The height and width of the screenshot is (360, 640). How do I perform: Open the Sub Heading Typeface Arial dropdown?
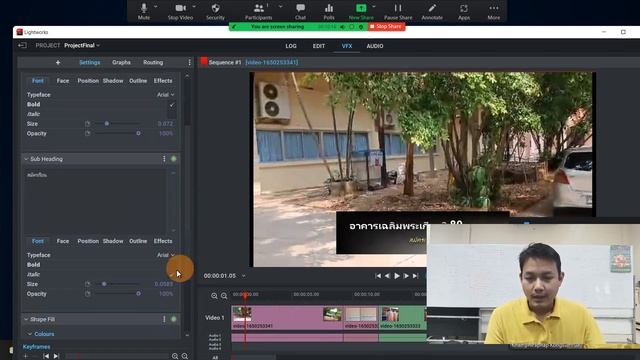tap(165, 255)
